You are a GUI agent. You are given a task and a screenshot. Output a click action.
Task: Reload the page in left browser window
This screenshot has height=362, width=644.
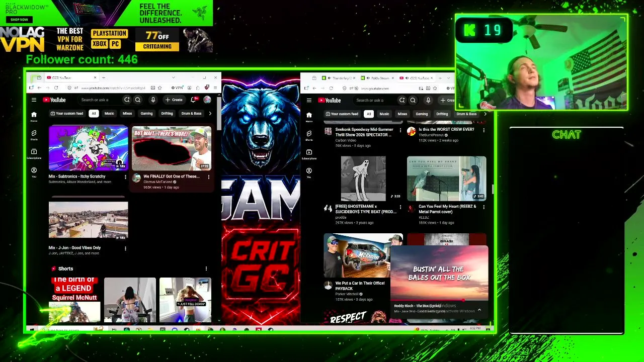pos(56,88)
